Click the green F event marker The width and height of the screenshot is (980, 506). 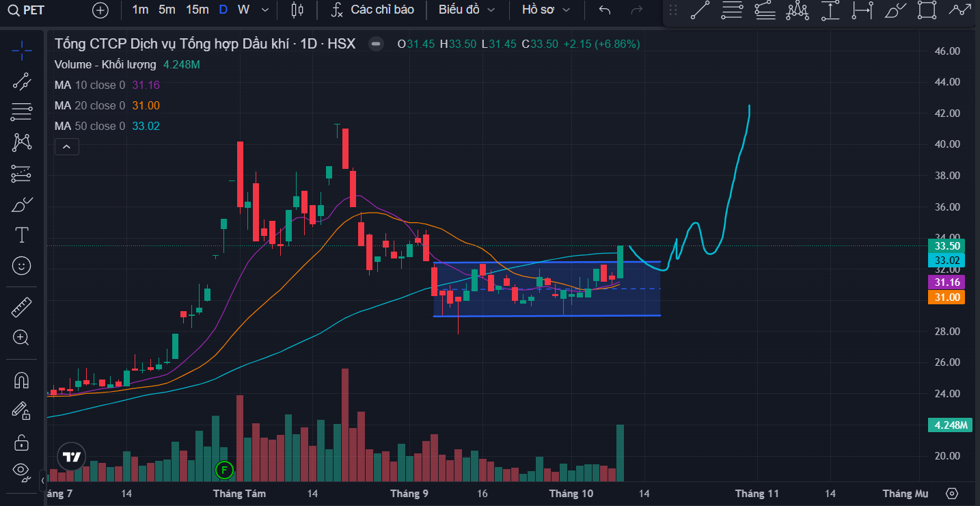point(224,470)
